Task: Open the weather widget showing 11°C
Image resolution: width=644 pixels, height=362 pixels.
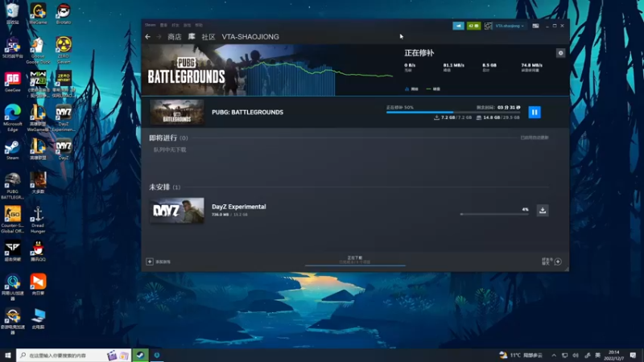Action: click(x=521, y=355)
